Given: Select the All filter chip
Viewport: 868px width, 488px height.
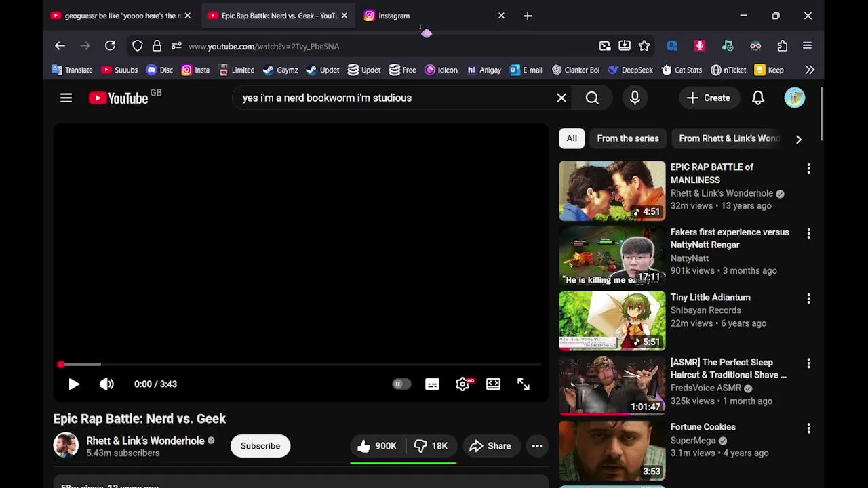Looking at the screenshot, I should [x=572, y=138].
